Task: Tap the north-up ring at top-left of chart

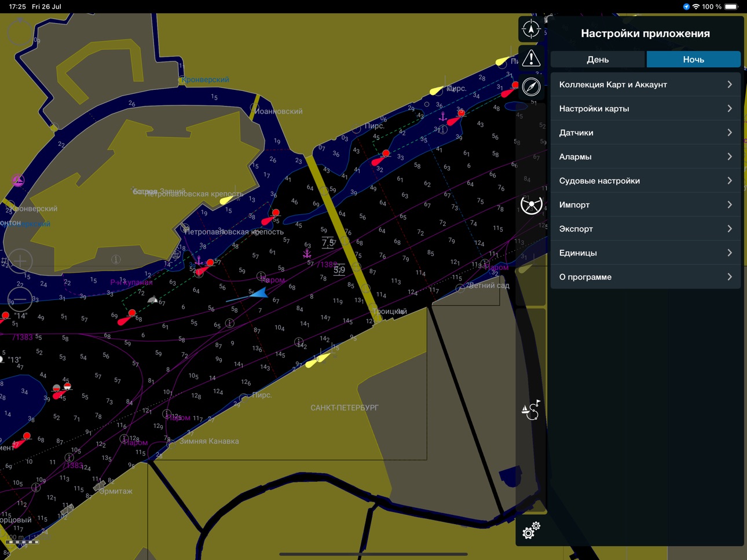Action: tap(19, 32)
